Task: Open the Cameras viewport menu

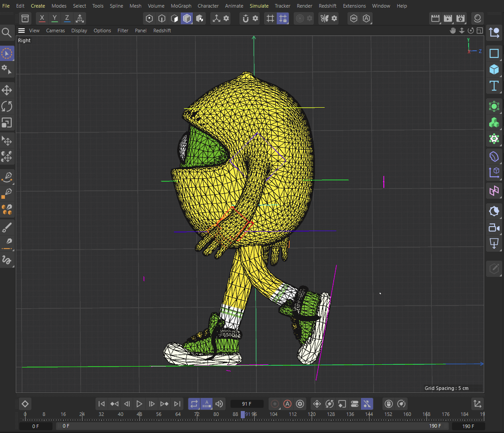Action: [55, 31]
